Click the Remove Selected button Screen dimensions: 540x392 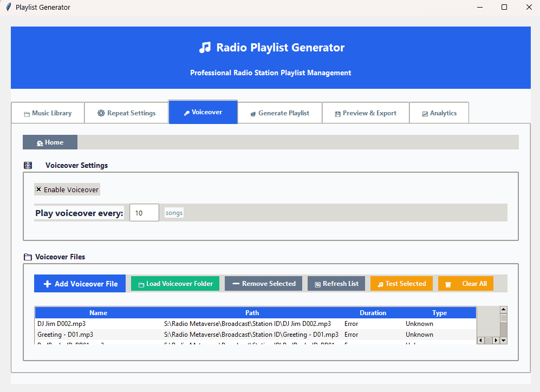click(263, 283)
